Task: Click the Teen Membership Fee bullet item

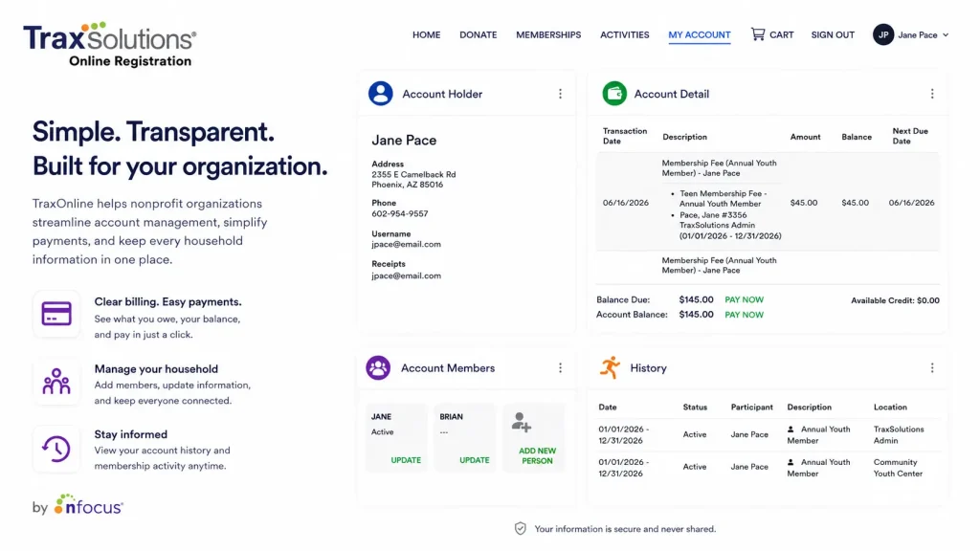Action: [723, 199]
